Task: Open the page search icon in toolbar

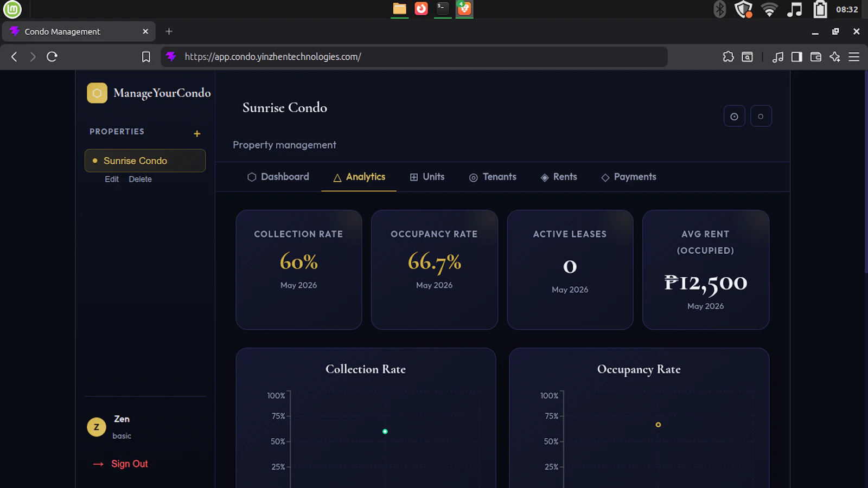Action: click(747, 56)
